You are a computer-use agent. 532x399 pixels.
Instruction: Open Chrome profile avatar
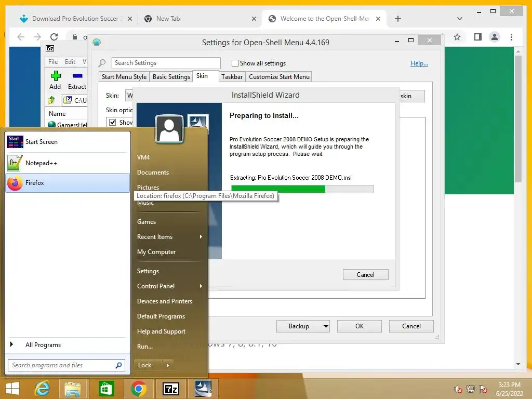tap(495, 37)
